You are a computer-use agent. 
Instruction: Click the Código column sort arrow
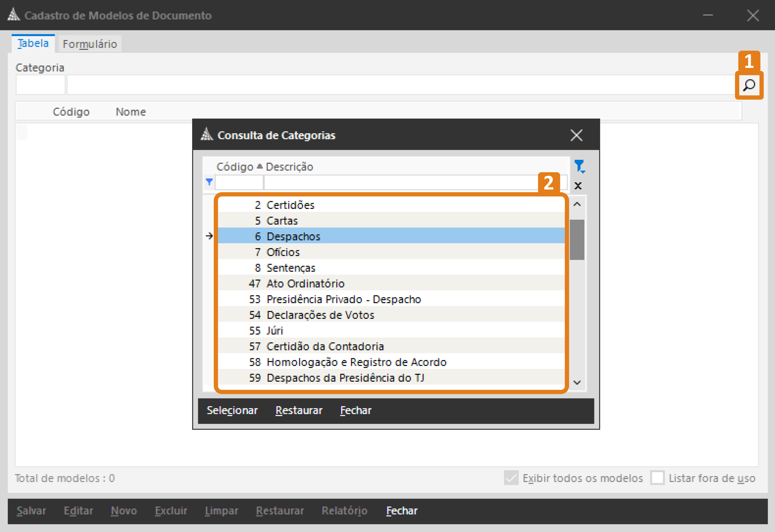point(260,166)
